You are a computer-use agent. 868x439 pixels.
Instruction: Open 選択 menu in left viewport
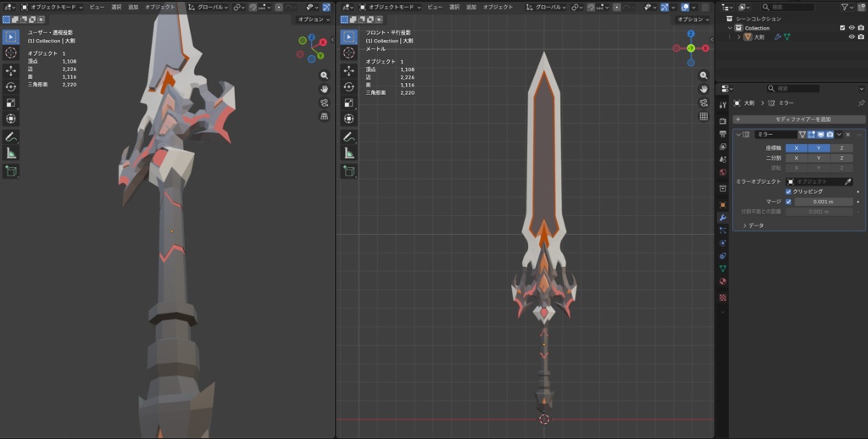coord(116,7)
